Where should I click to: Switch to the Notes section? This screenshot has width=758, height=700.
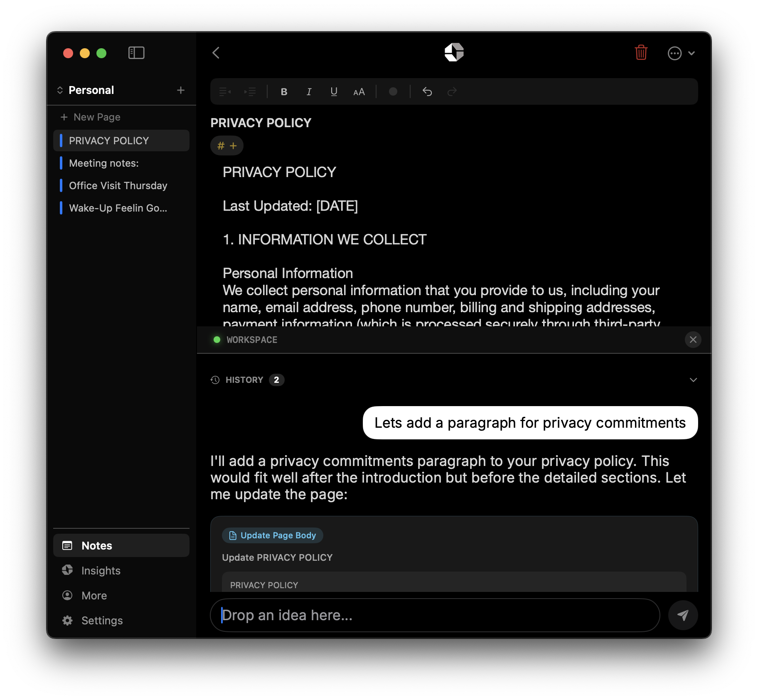[x=121, y=545]
